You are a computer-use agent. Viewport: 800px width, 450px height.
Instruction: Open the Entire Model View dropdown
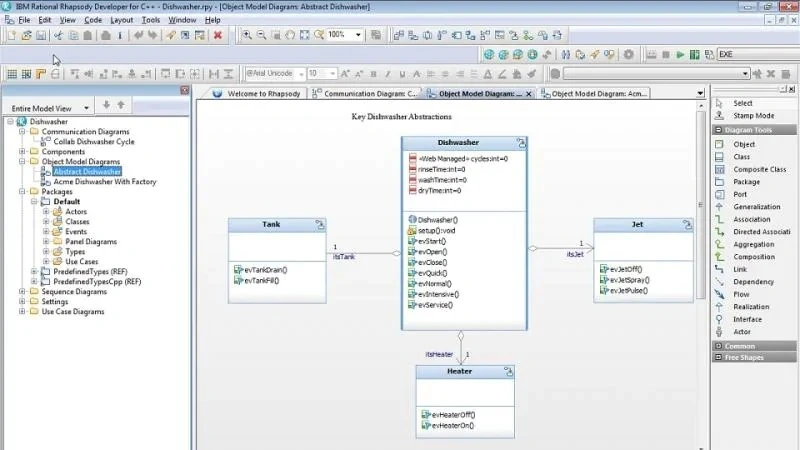coord(87,107)
